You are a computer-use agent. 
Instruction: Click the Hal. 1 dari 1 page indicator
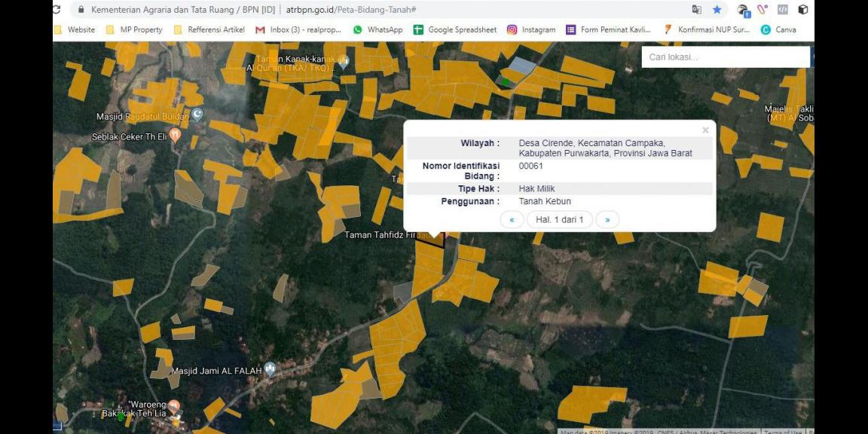559,219
